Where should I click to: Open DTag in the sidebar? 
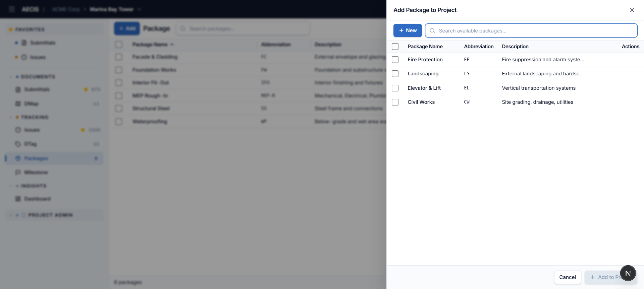click(30, 144)
